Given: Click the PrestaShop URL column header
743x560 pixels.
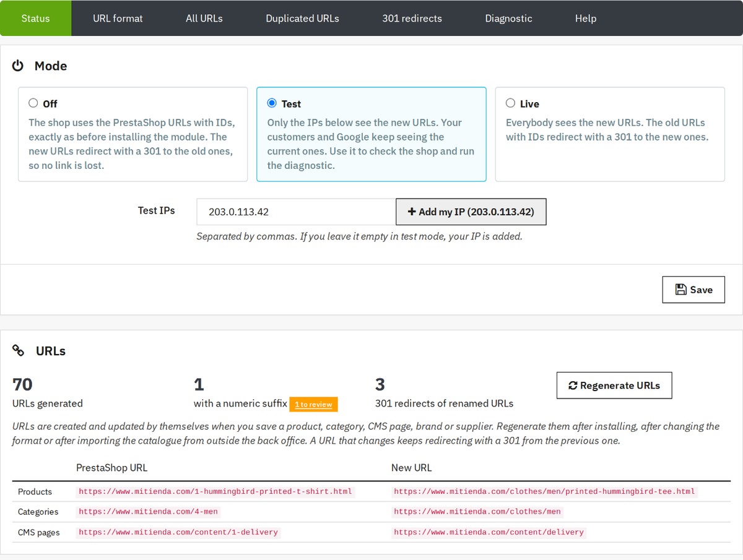Looking at the screenshot, I should coord(111,468).
